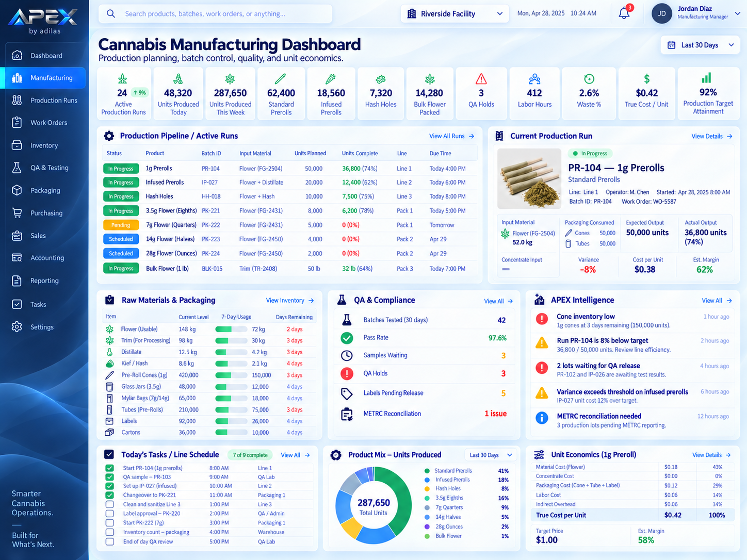747x560 pixels.
Task: Click View All in APEX Intelligence
Action: point(717,301)
